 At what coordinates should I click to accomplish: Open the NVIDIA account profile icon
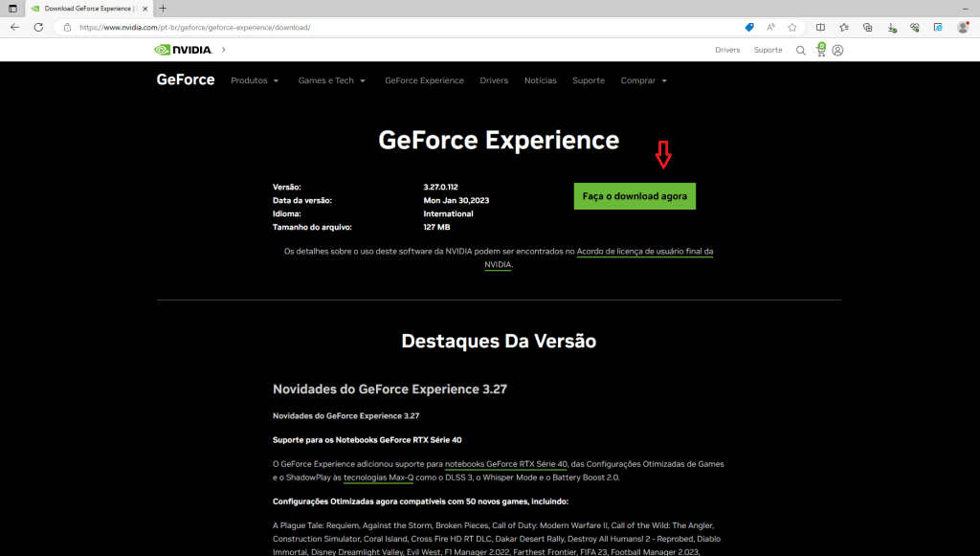(838, 50)
